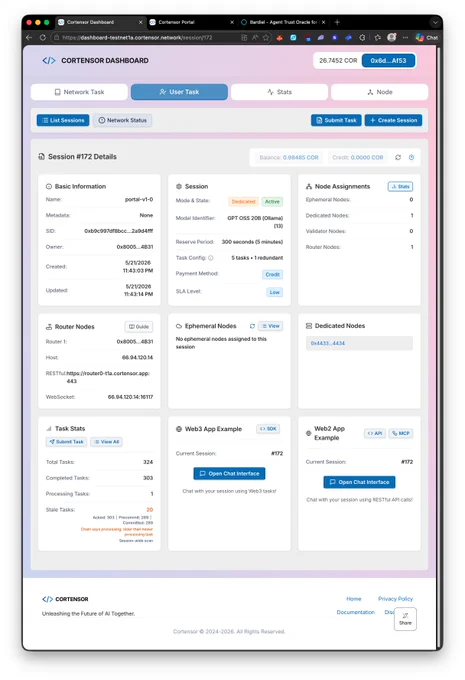This screenshot has height=680, width=465.
Task: Expand the tab search chevron in the title bar
Action: [x=435, y=22]
